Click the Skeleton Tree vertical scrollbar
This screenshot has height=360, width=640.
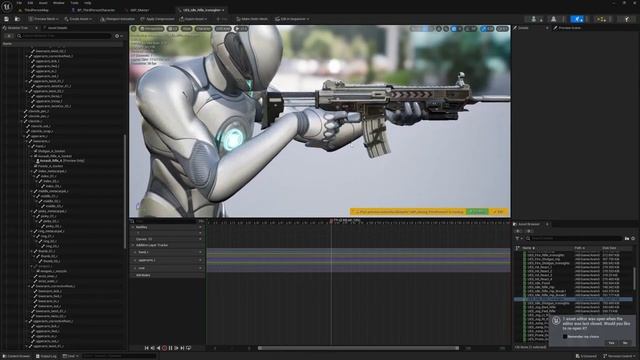tap(125, 191)
